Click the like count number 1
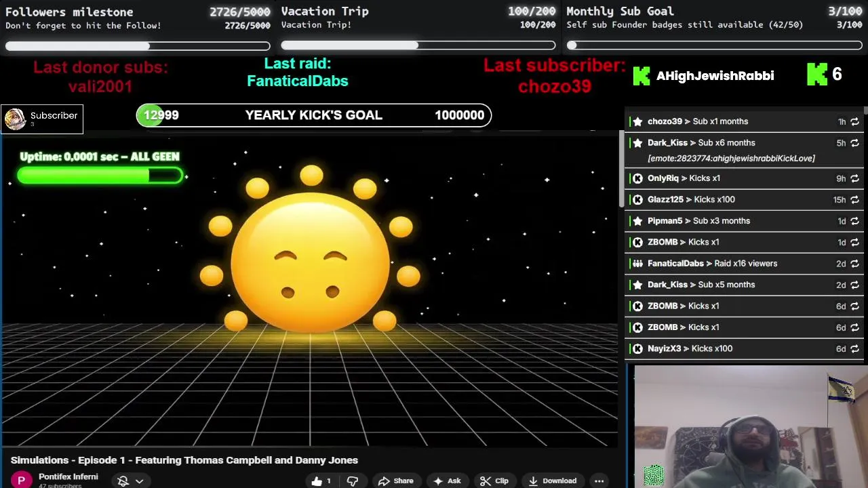Image resolution: width=868 pixels, height=488 pixels. coord(329,481)
